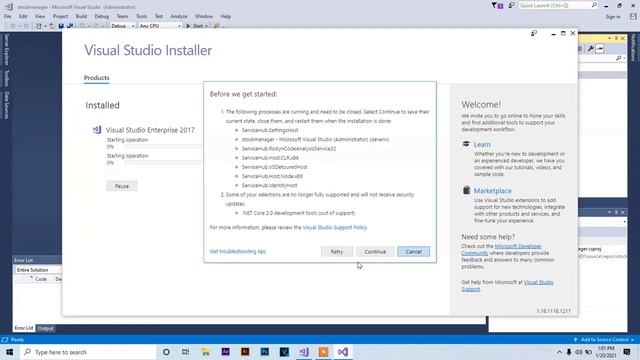This screenshot has width=640, height=360.
Task: Click the Save icon in the toolbar
Action: (61, 26)
